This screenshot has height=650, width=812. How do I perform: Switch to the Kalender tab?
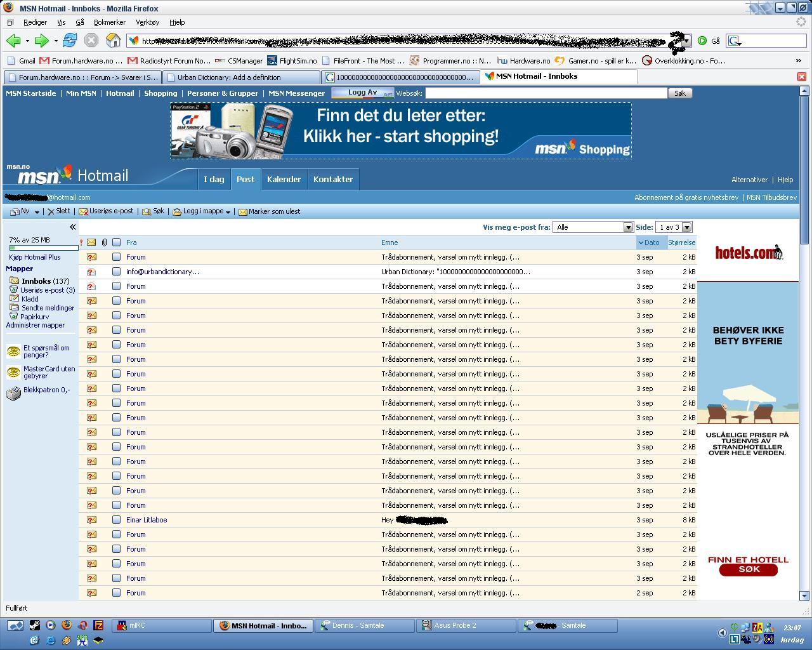point(284,180)
